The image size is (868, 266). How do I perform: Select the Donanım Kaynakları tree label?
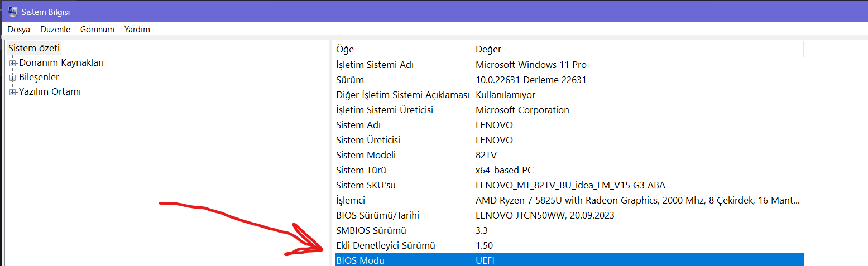61,63
